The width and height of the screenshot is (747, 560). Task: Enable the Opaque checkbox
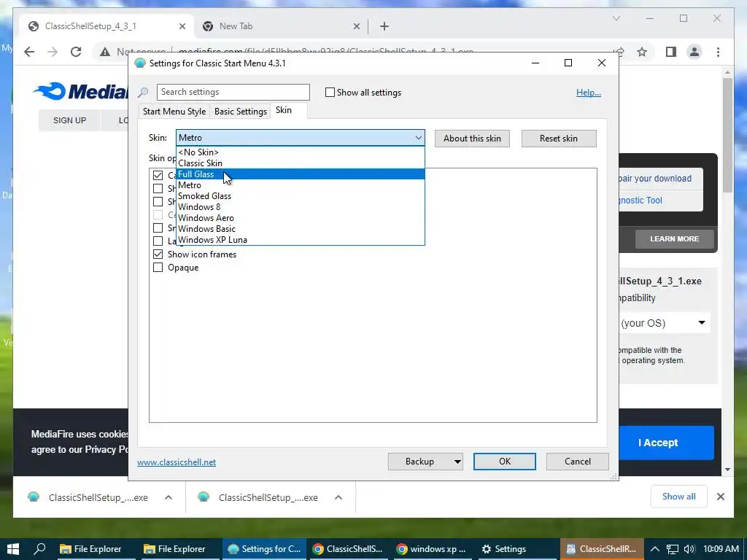coord(158,268)
